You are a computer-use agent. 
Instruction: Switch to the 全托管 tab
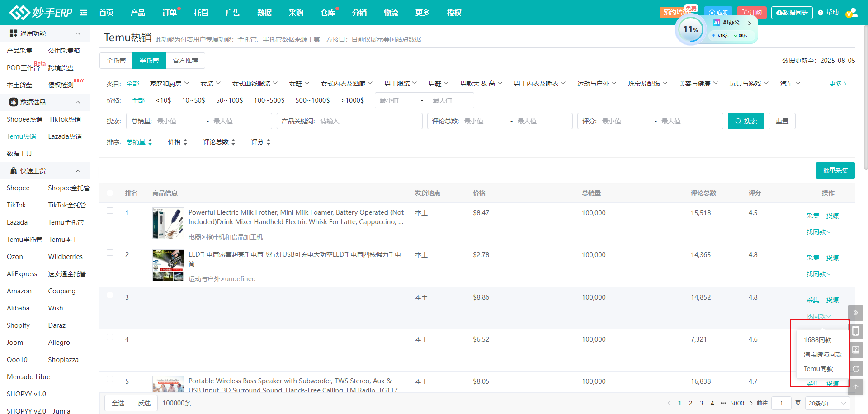coord(116,61)
